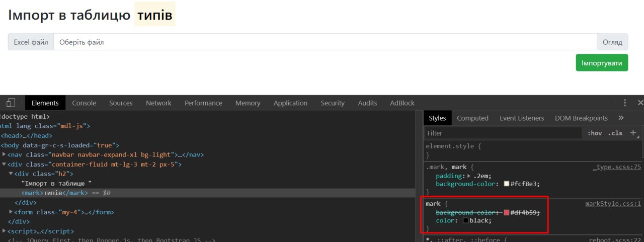Select the "Імпорт в таблицю" text node
This screenshot has height=242, width=644.
tap(56, 183)
